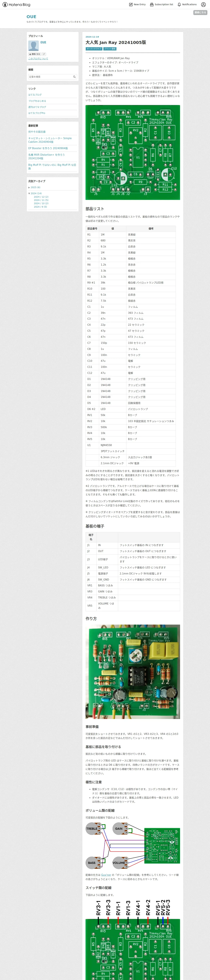Open archive 2024 / 9 (5)
Screen dimensions: 210x980
coord(40,207)
